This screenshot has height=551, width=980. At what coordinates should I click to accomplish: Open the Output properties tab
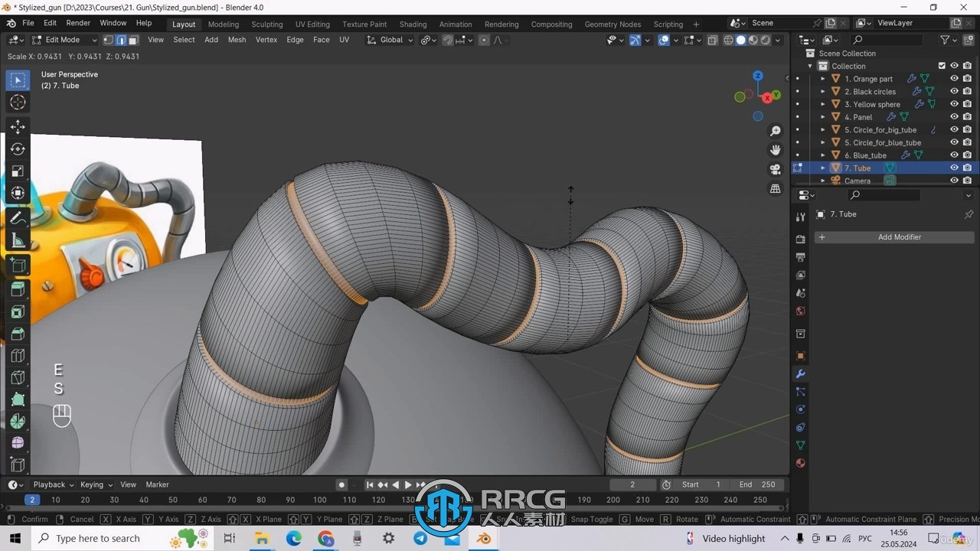[801, 257]
